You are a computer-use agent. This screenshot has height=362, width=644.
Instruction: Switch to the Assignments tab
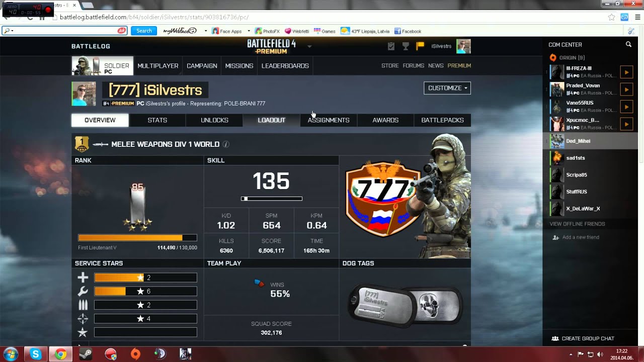(x=329, y=120)
